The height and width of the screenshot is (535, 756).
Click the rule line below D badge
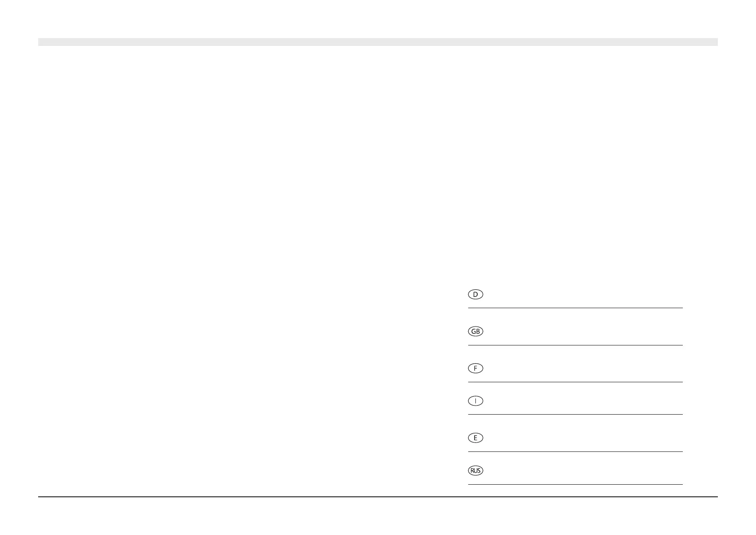[x=575, y=308]
